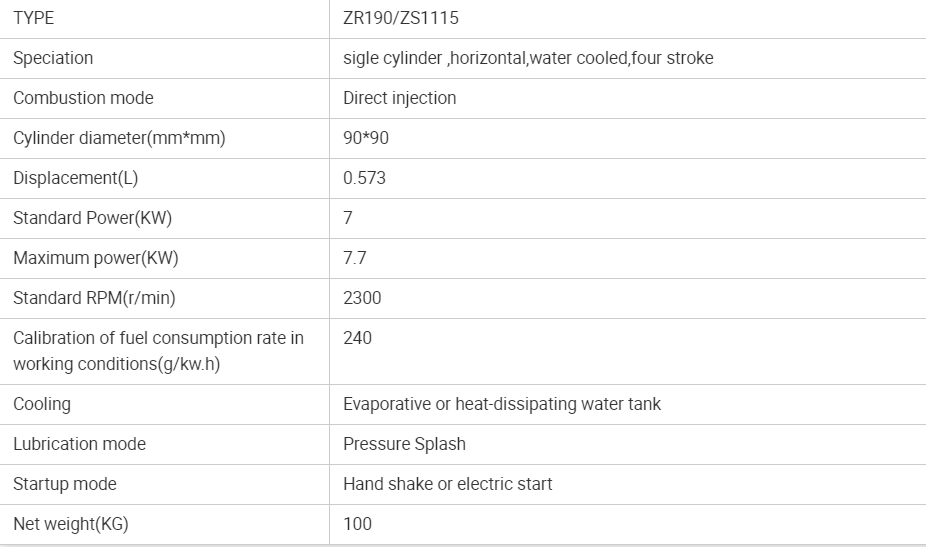Click the Speciation row label
The width and height of the screenshot is (926, 547).
click(x=53, y=58)
